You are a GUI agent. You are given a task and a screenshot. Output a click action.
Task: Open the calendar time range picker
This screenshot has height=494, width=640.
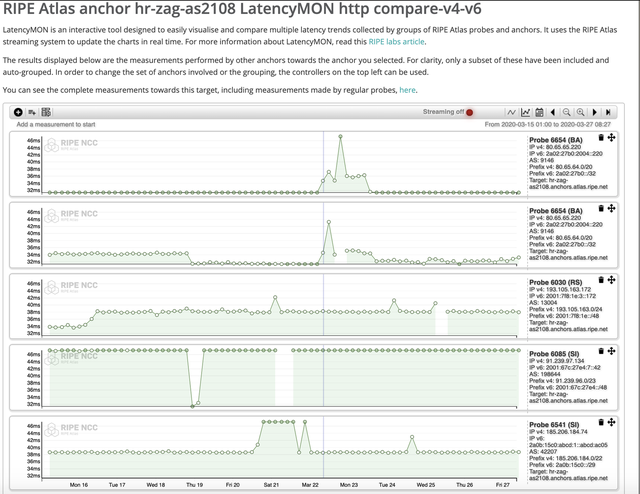click(539, 112)
